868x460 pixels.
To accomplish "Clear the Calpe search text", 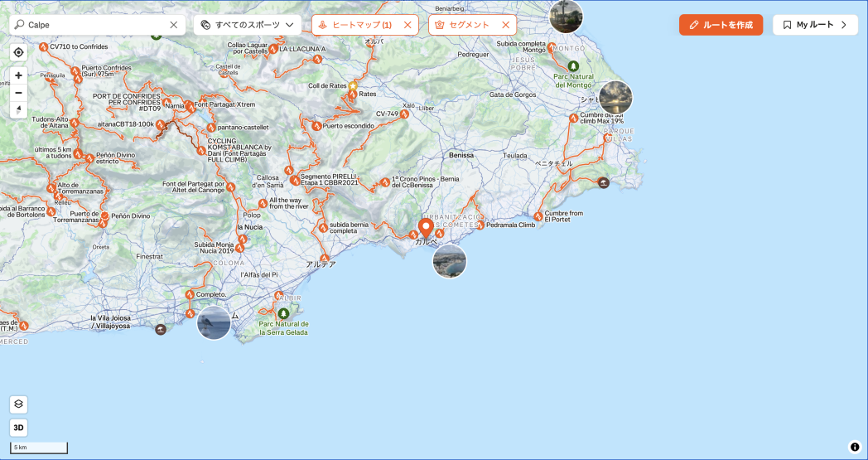I will (x=174, y=25).
